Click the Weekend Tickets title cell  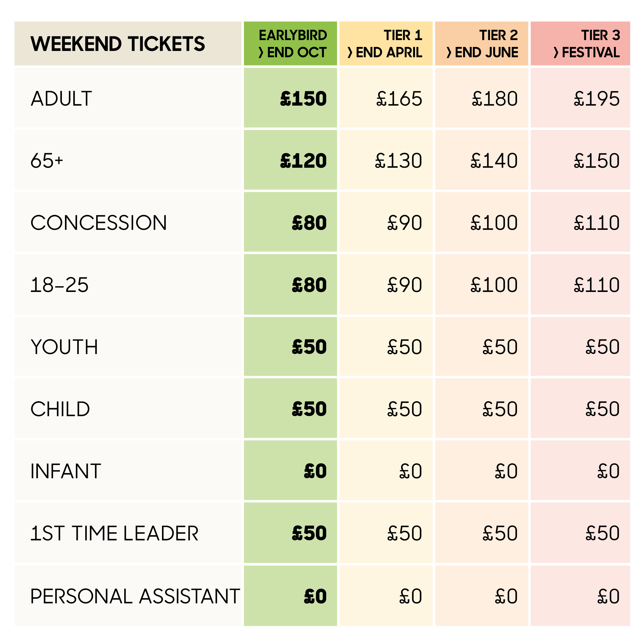coord(128,43)
